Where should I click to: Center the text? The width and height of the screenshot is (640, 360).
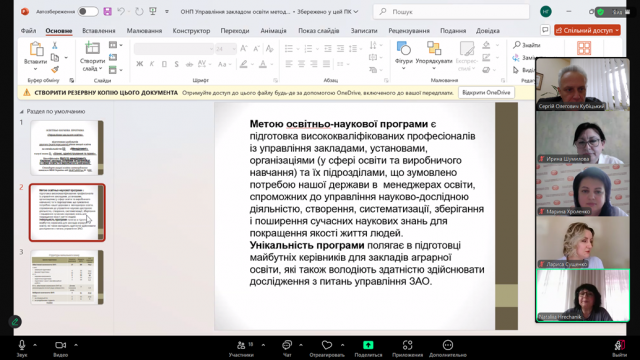click(x=301, y=64)
